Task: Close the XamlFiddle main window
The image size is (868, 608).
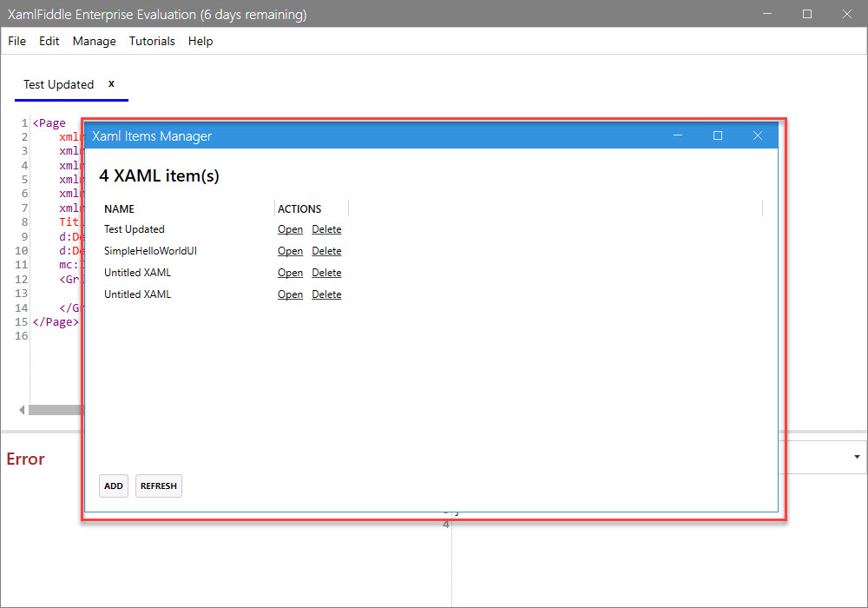Action: click(x=847, y=14)
